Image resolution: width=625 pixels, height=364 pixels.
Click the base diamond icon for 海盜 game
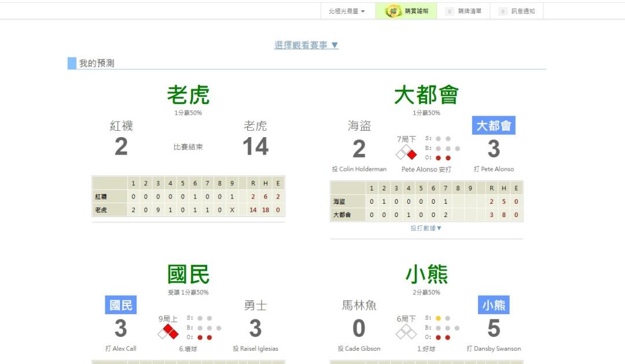406,152
